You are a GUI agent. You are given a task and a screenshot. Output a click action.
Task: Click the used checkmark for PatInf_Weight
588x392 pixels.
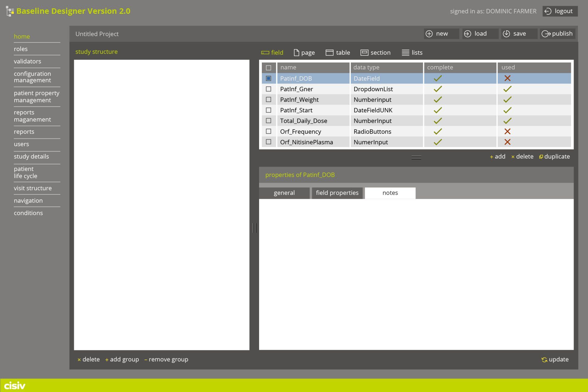pyautogui.click(x=507, y=100)
